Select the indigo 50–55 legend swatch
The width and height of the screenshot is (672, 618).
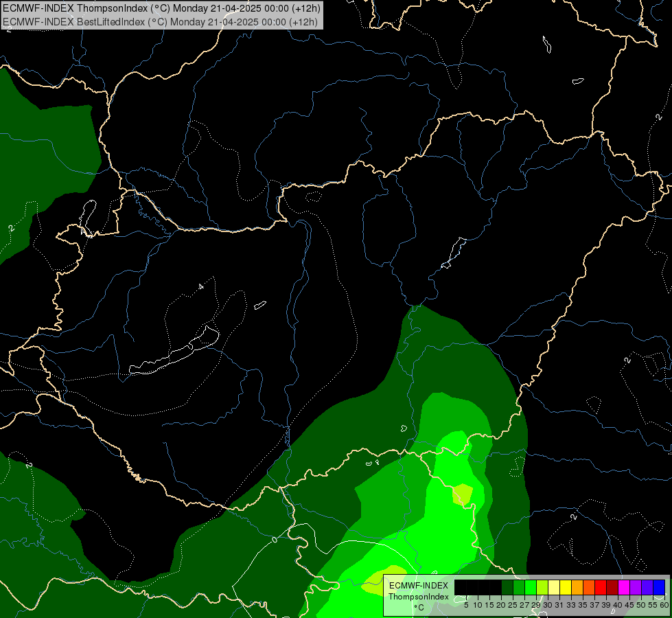coord(647,587)
